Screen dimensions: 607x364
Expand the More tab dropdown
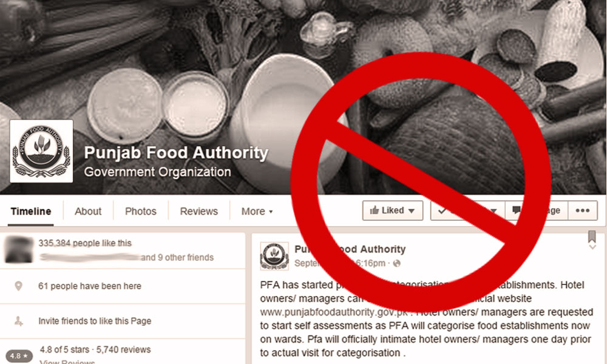pos(257,211)
